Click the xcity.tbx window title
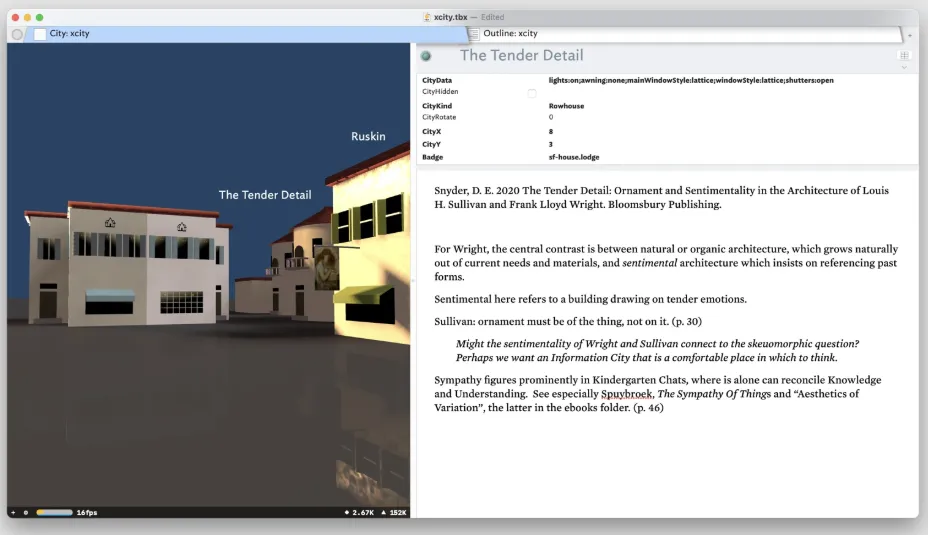The width and height of the screenshot is (928, 535). coord(450,17)
